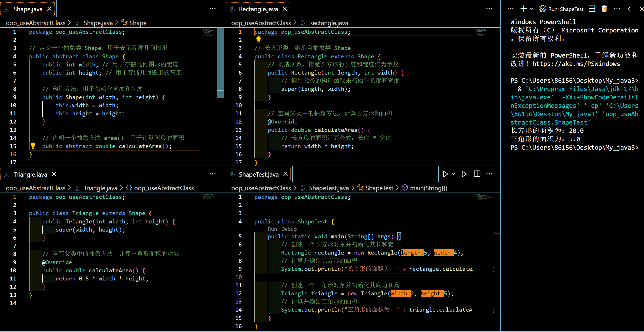Click Java file icon on ShapeTest.java tab
This screenshot has height=332, width=644.
[x=232, y=174]
